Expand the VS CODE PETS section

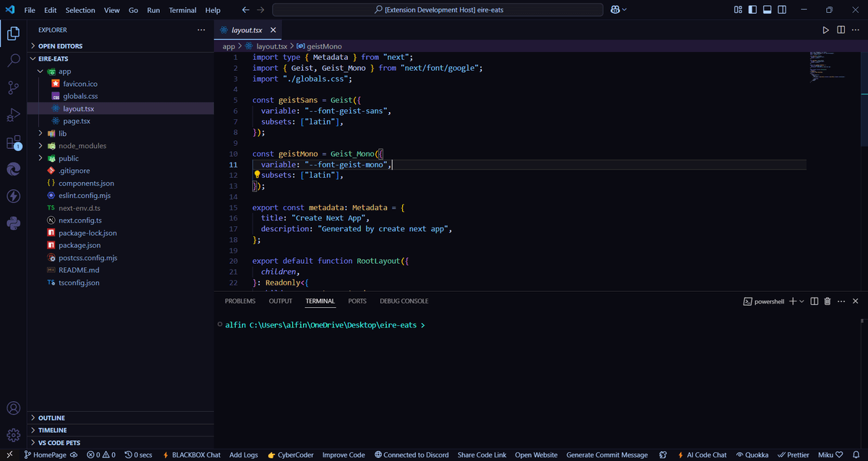point(120,442)
